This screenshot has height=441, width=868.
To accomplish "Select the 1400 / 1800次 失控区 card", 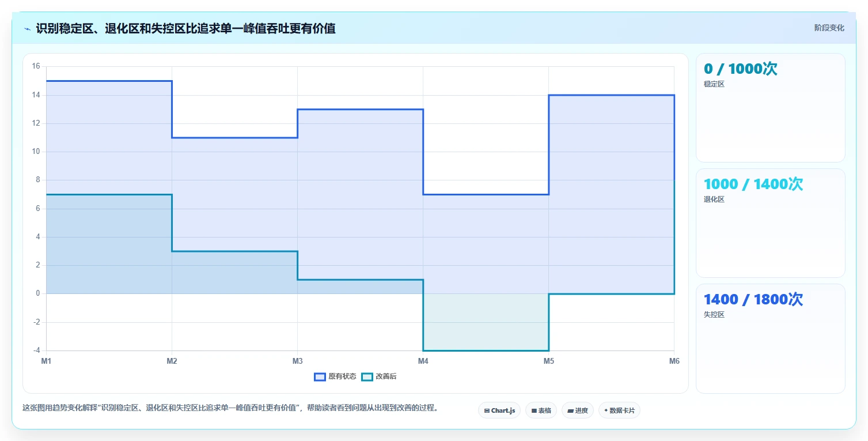I will tap(771, 338).
